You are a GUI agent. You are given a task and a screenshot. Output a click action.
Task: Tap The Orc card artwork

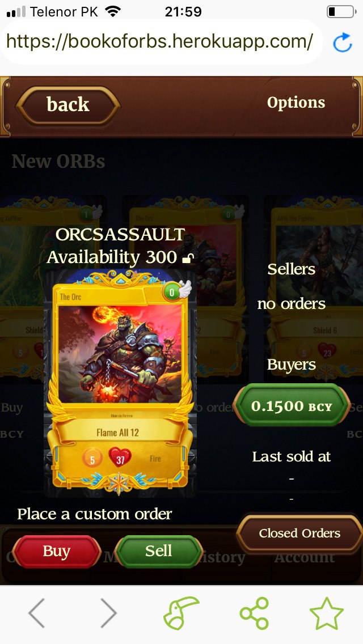(x=120, y=354)
